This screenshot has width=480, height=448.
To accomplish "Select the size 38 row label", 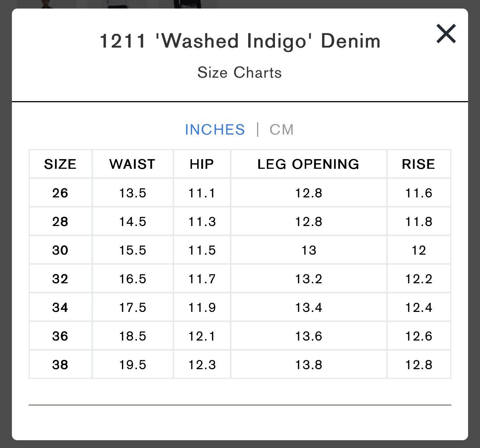I will [x=60, y=365].
